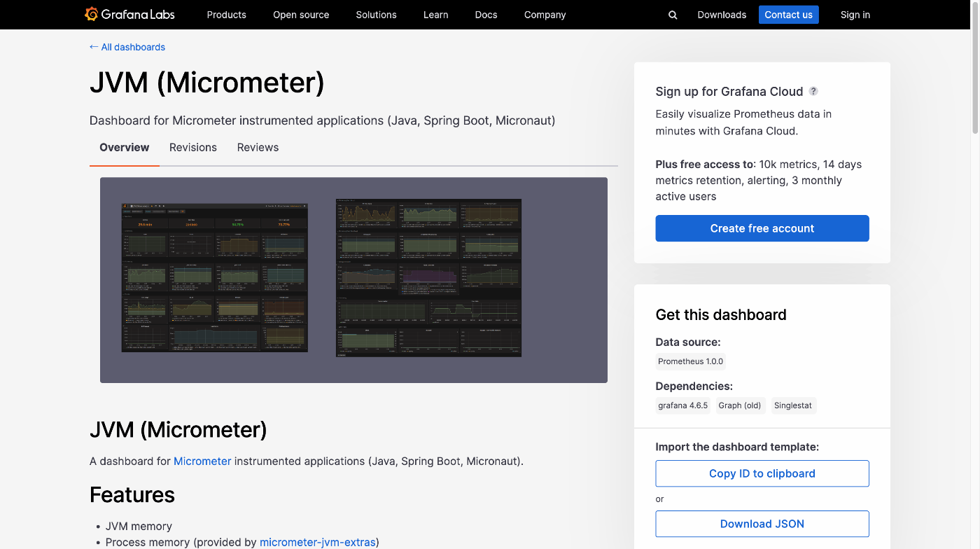Click the Prometheus 1.0.0 tag

click(x=691, y=361)
